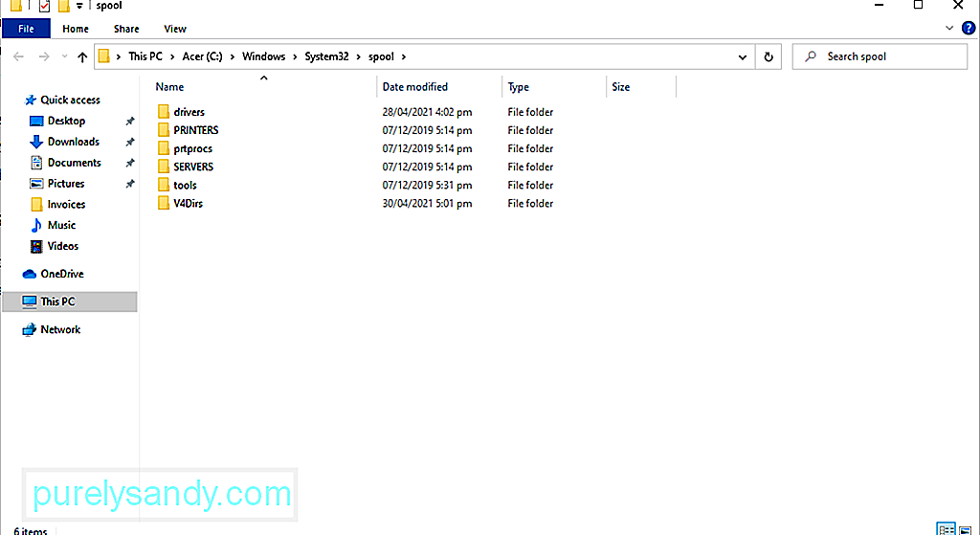Click System32 in address breadcrumb

[x=326, y=56]
